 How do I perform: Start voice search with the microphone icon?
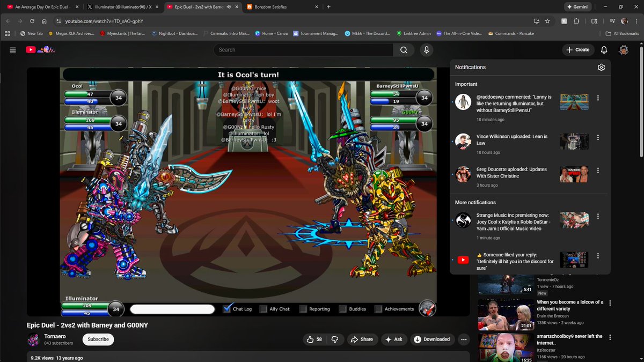tap(426, 50)
